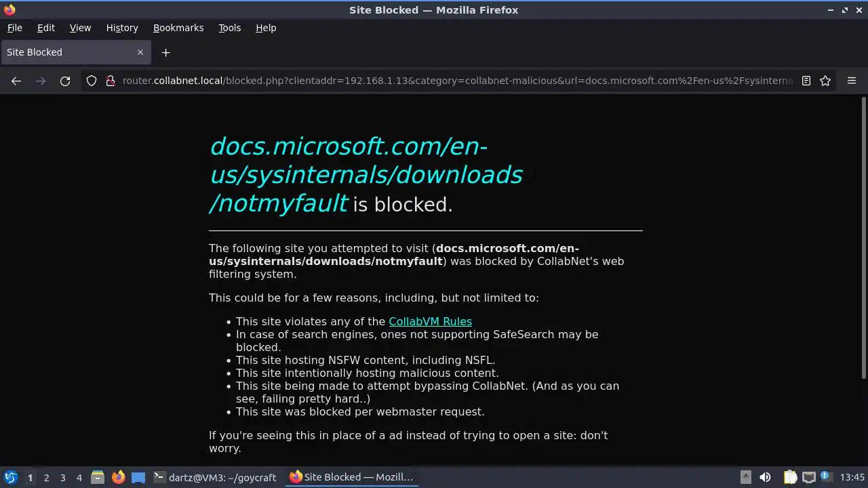Click 'This site hosting NSFW content' line
The width and height of the screenshot is (868, 488).
[366, 360]
